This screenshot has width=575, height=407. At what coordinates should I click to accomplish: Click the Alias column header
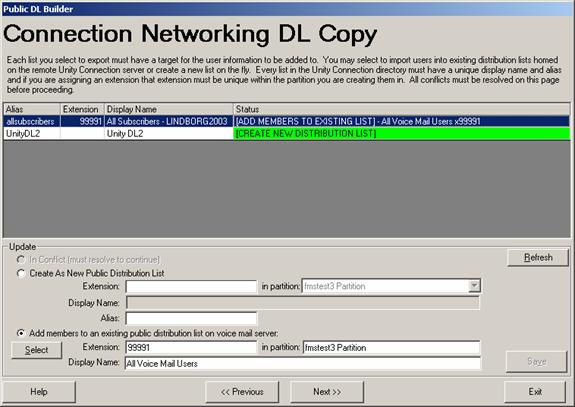(x=32, y=109)
